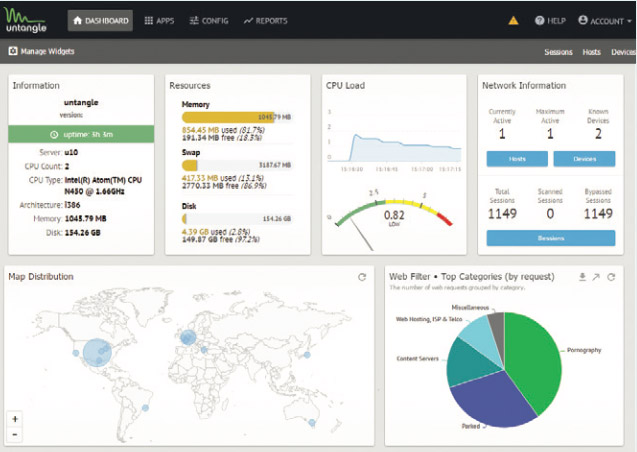Click the warning triangle alert icon
The width and height of the screenshot is (637, 452).
[513, 20]
